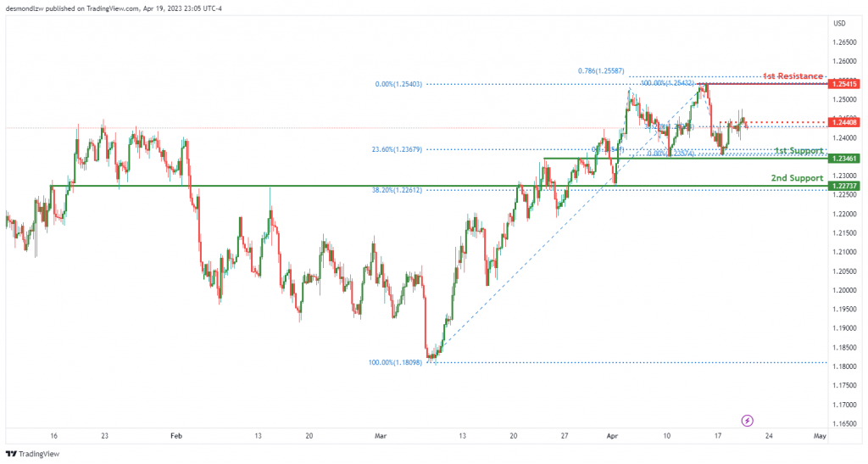
Task: Select the red 1.25415 price label
Action: click(843, 84)
